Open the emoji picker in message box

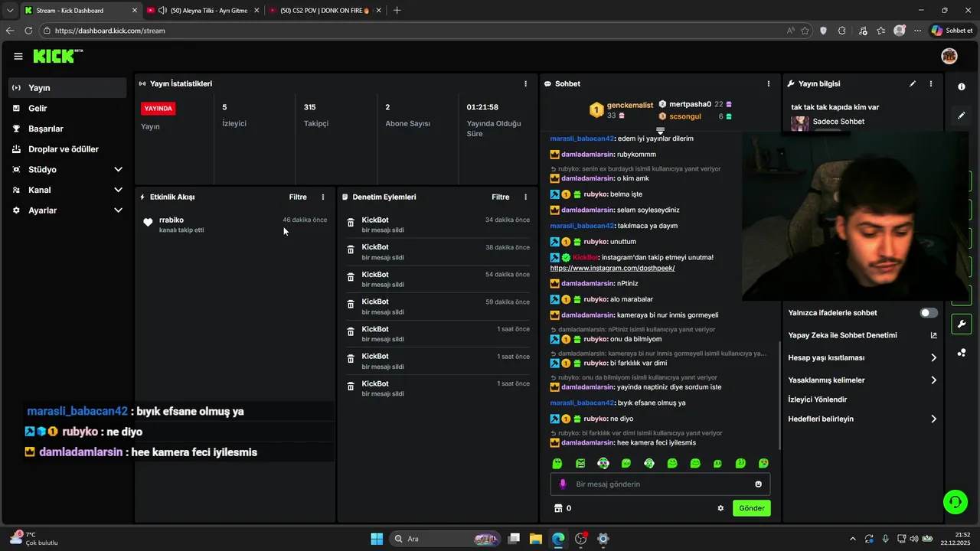[x=759, y=484]
